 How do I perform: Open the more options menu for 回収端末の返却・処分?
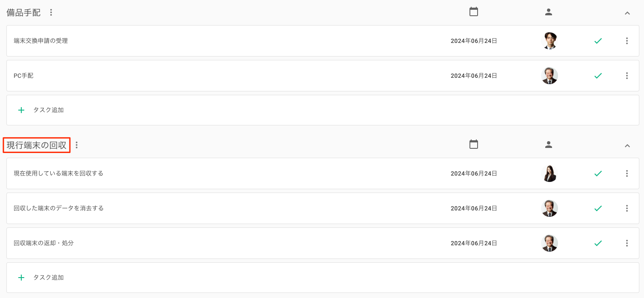point(627,243)
